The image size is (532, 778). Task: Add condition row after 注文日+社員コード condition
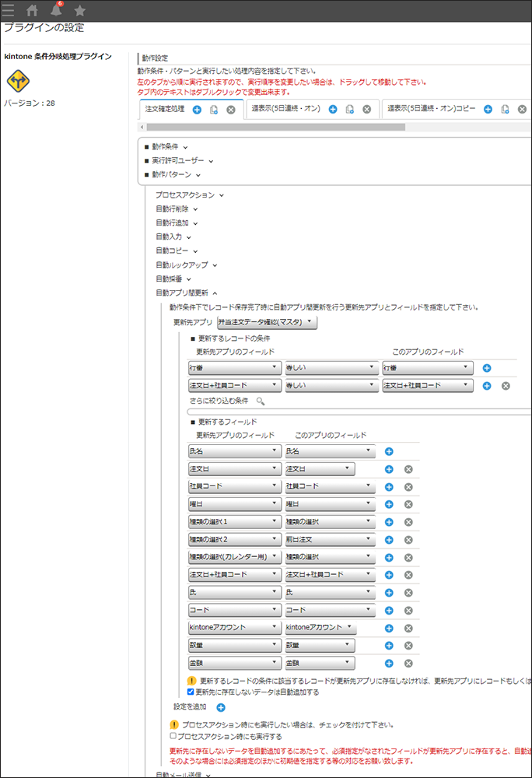click(487, 386)
